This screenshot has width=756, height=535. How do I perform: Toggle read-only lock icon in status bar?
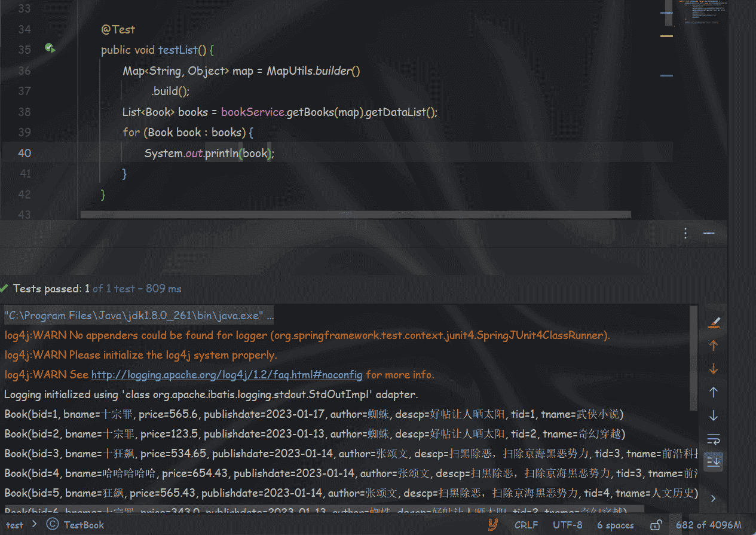point(656,525)
